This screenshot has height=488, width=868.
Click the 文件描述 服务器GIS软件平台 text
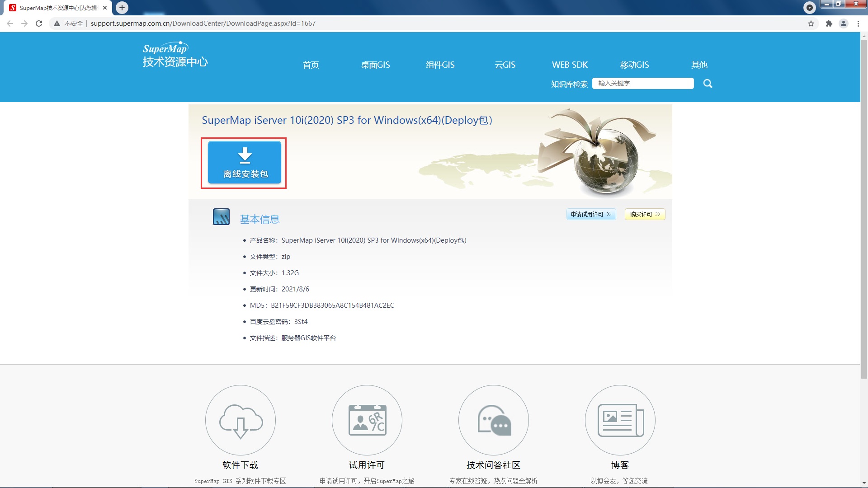click(x=292, y=338)
